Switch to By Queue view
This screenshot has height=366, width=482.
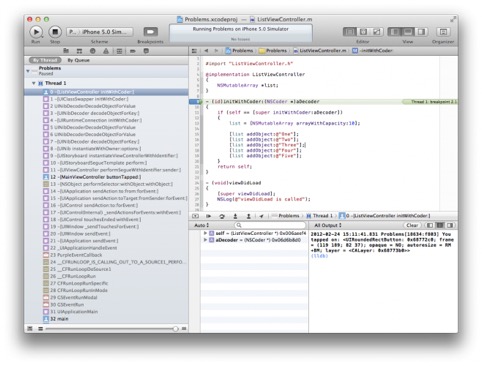tap(79, 60)
